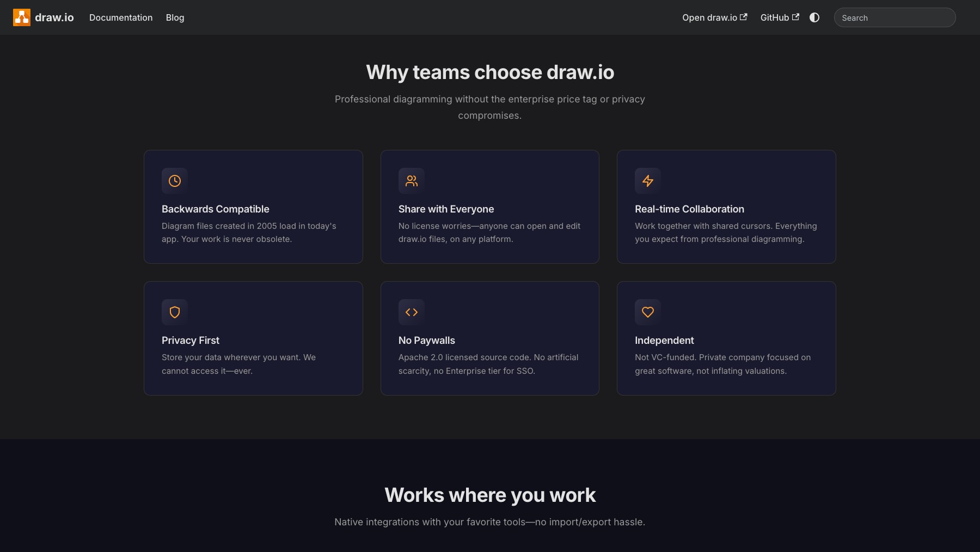The width and height of the screenshot is (980, 552).
Task: Click text 'No license worries—anyone can open and edit'
Action: pos(489,226)
